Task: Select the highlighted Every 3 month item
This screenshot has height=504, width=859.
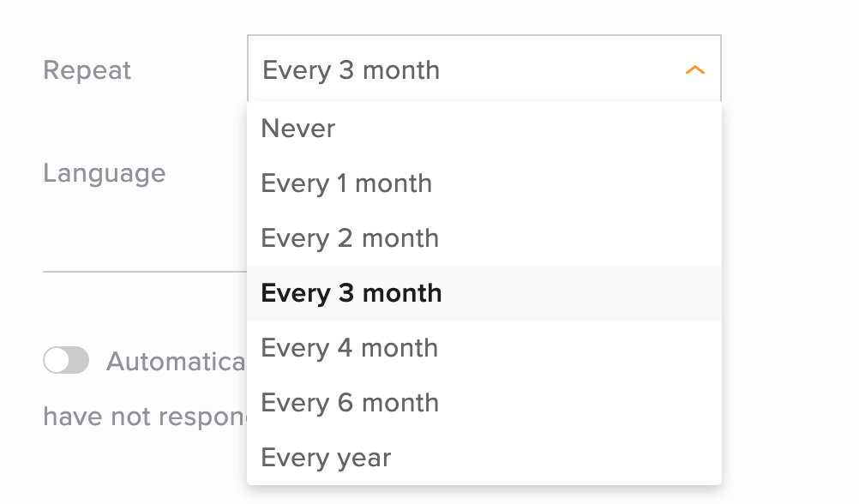Action: [351, 293]
